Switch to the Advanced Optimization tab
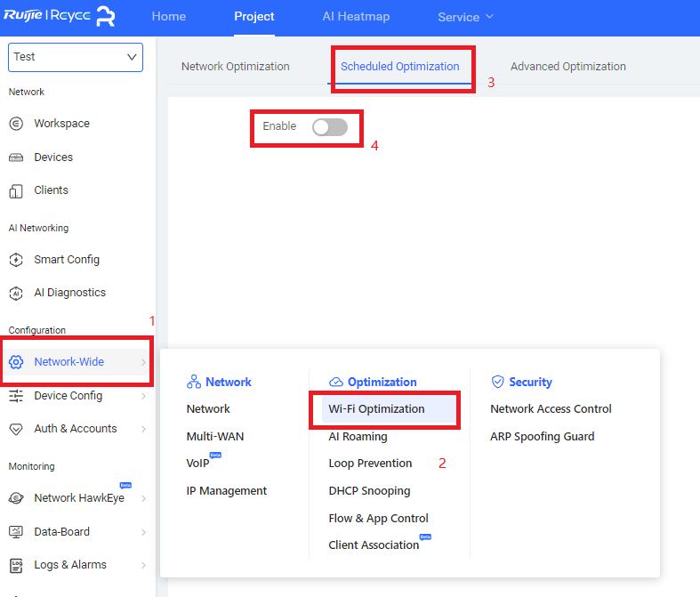 pyautogui.click(x=567, y=67)
